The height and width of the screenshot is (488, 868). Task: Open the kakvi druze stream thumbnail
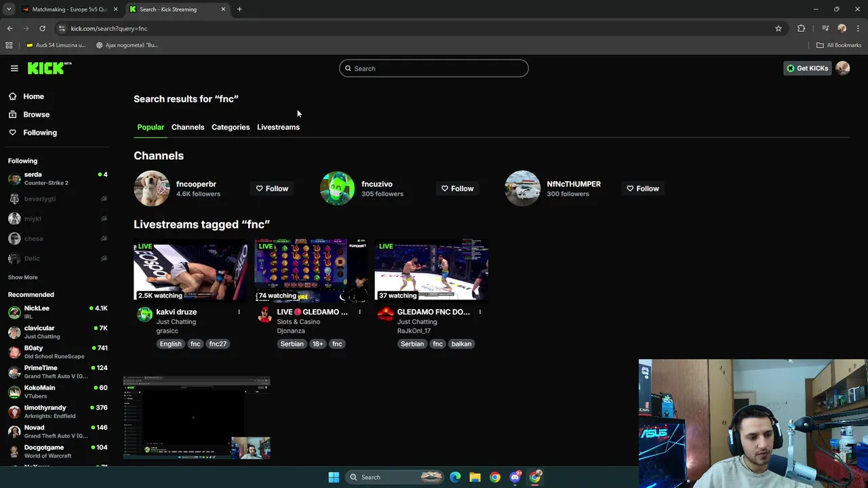tap(191, 270)
